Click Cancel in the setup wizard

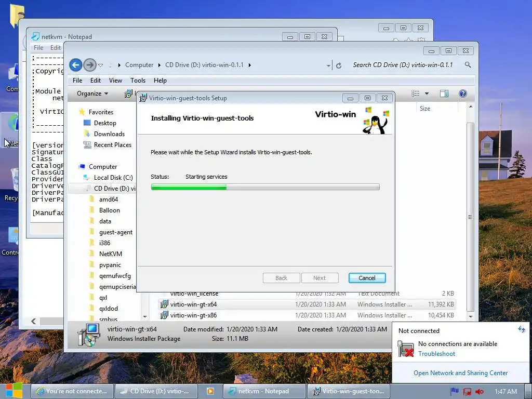coord(367,278)
